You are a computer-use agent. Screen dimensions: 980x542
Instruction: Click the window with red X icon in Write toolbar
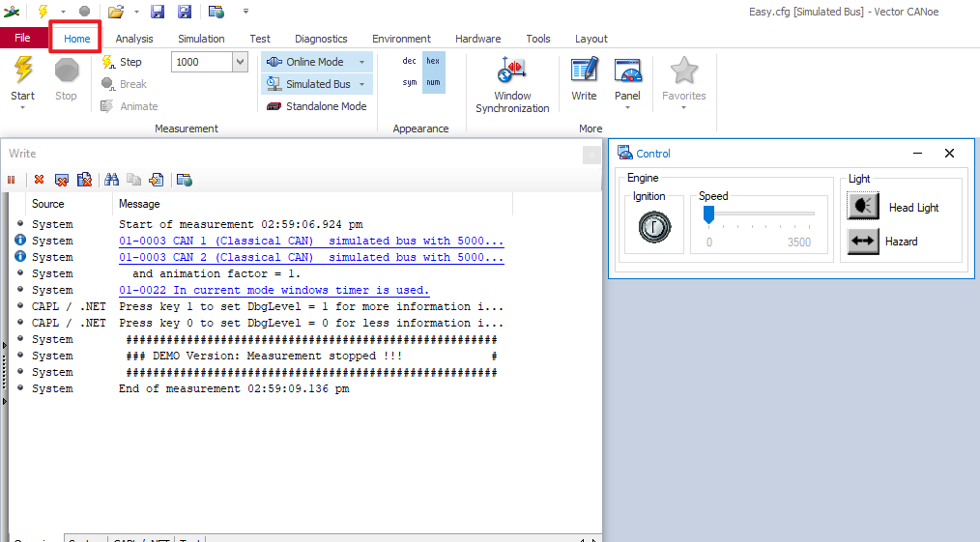tap(61, 180)
